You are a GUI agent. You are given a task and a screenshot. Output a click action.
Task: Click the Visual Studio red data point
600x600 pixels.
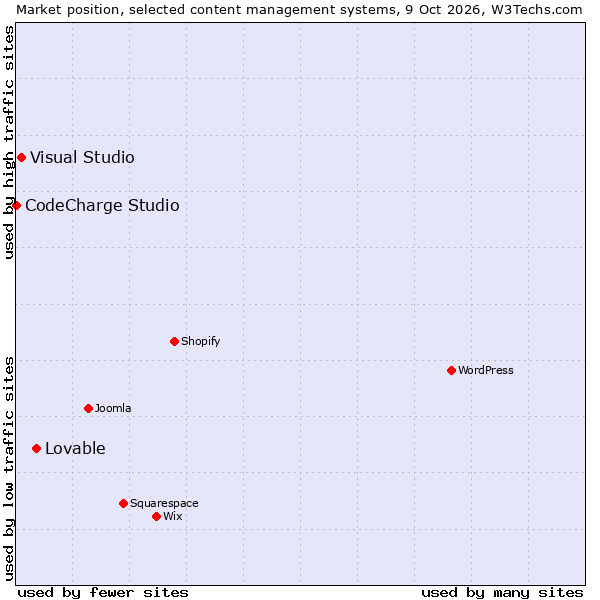tap(21, 157)
